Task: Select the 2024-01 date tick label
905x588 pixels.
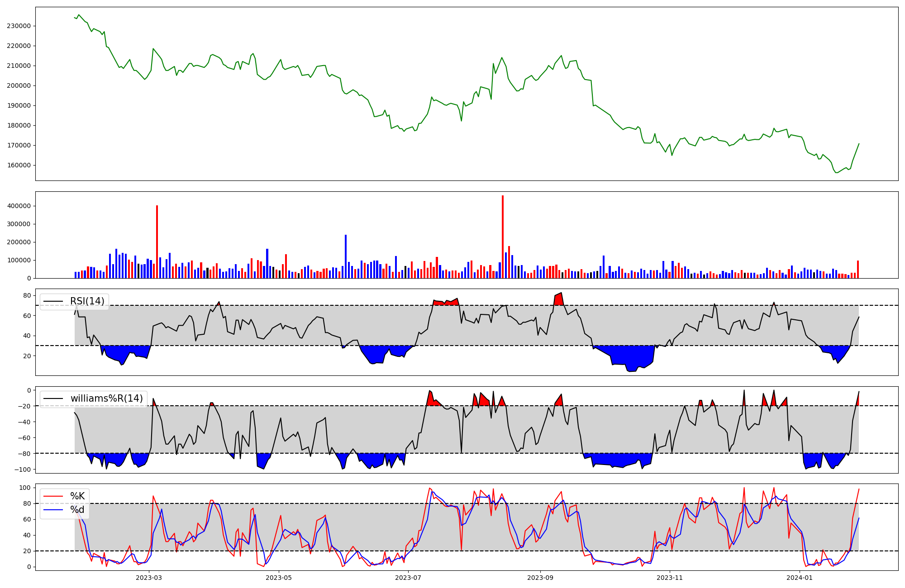Action: pos(800,578)
